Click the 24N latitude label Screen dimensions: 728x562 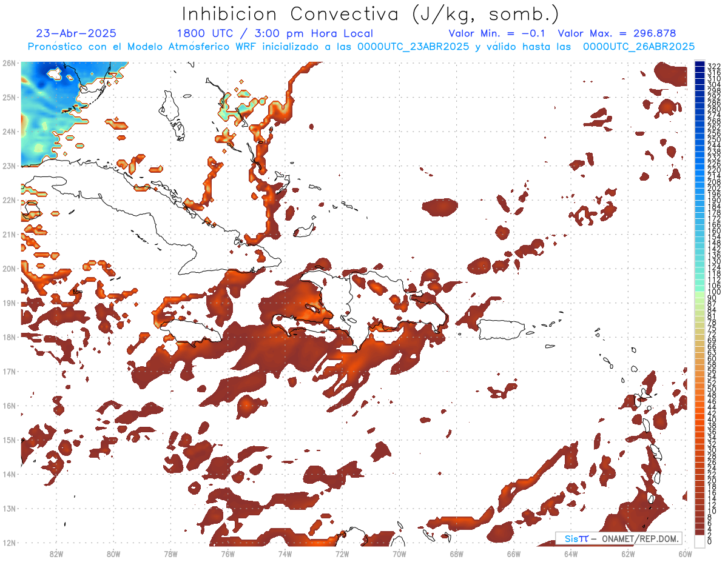pyautogui.click(x=8, y=131)
